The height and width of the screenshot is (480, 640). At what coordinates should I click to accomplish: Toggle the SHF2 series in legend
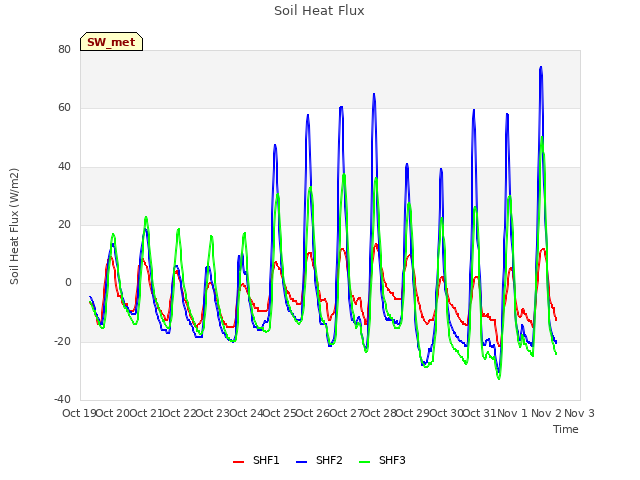(319, 460)
